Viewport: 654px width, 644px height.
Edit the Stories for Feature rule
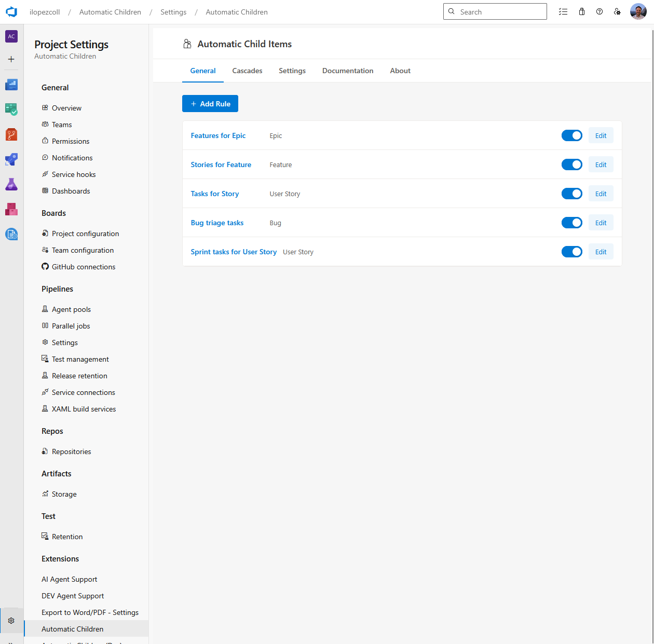click(x=601, y=164)
